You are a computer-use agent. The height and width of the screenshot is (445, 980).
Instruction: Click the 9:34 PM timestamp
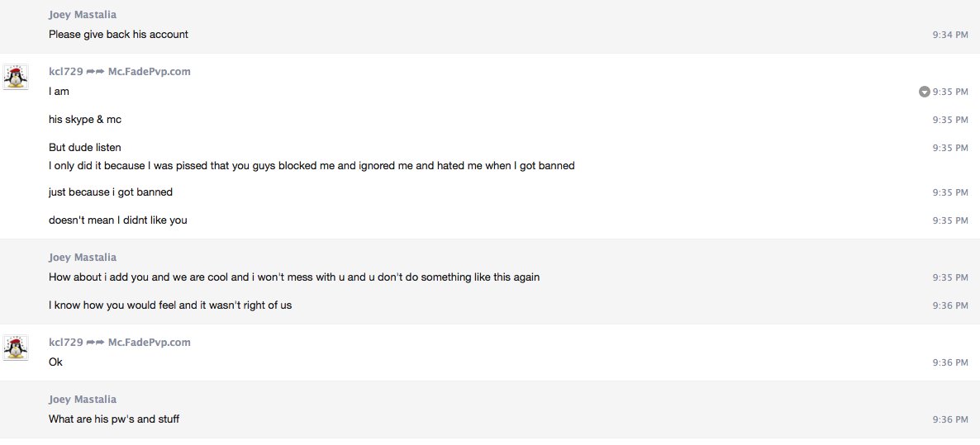pos(950,35)
